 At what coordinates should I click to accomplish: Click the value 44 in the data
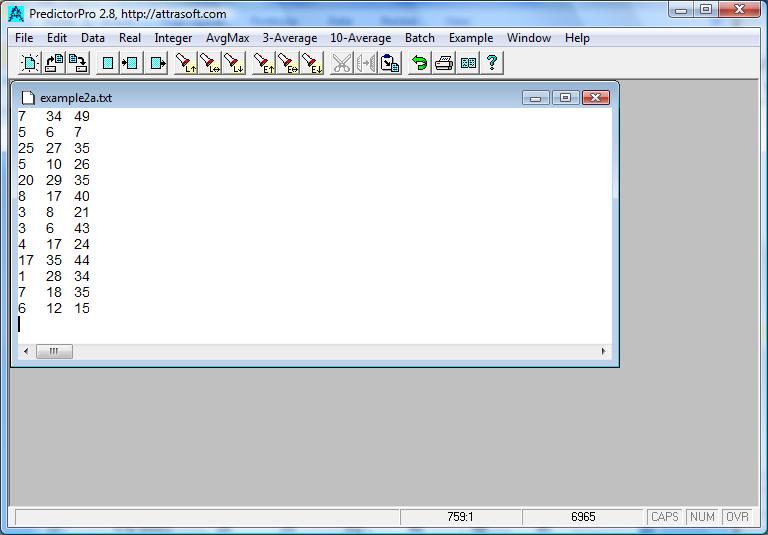tap(82, 261)
